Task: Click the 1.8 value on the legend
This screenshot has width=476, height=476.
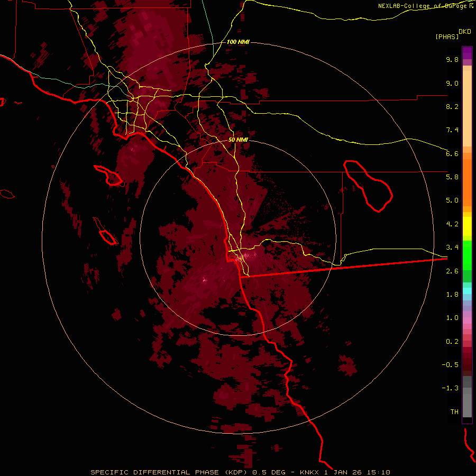Action: coord(452,295)
